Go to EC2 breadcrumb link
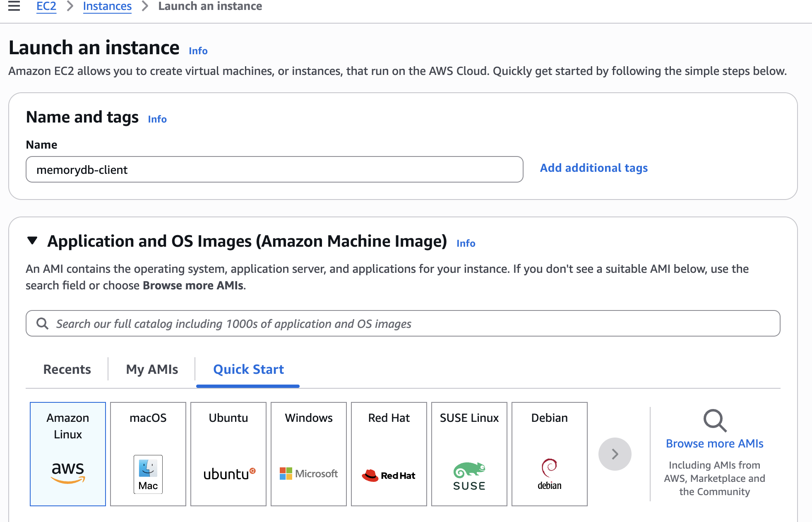 [x=46, y=6]
